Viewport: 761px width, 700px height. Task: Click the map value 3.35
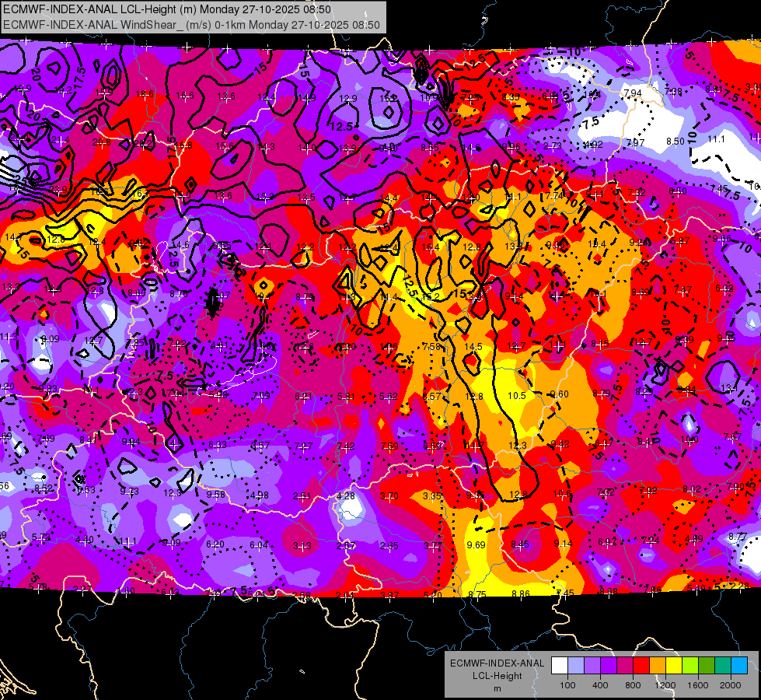pyautogui.click(x=432, y=496)
